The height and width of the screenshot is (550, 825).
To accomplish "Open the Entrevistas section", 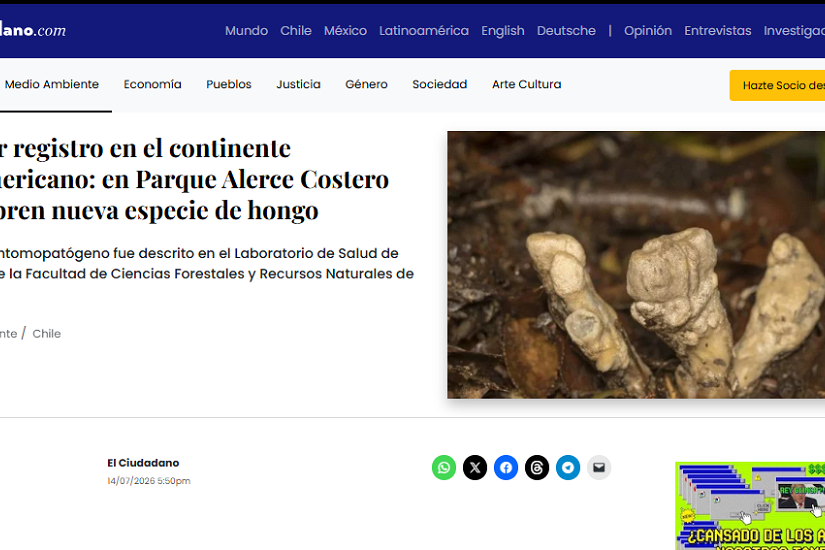I will [x=718, y=31].
